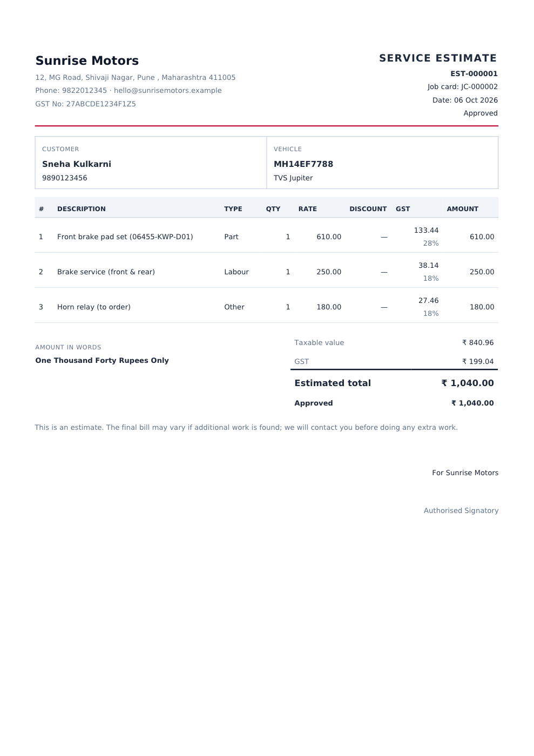Screen dimensions: 534x756
Task: Click the Labour type cell
Action: pos(236,272)
